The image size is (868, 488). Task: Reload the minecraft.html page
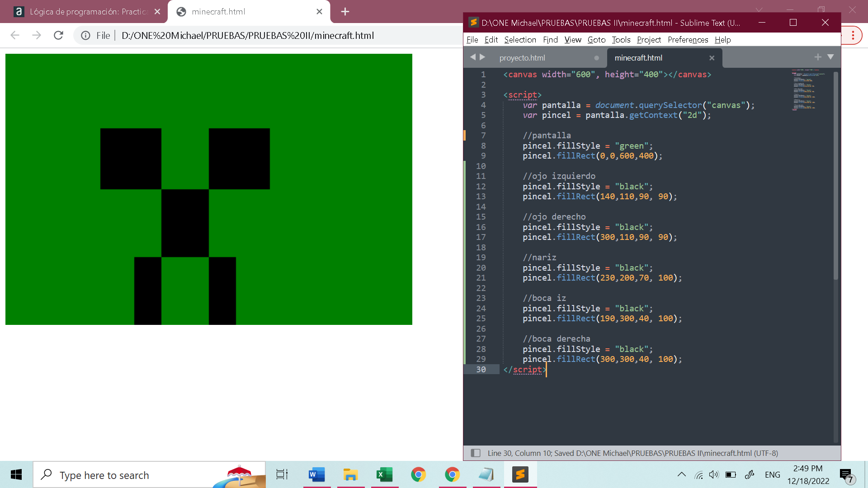coord(58,35)
